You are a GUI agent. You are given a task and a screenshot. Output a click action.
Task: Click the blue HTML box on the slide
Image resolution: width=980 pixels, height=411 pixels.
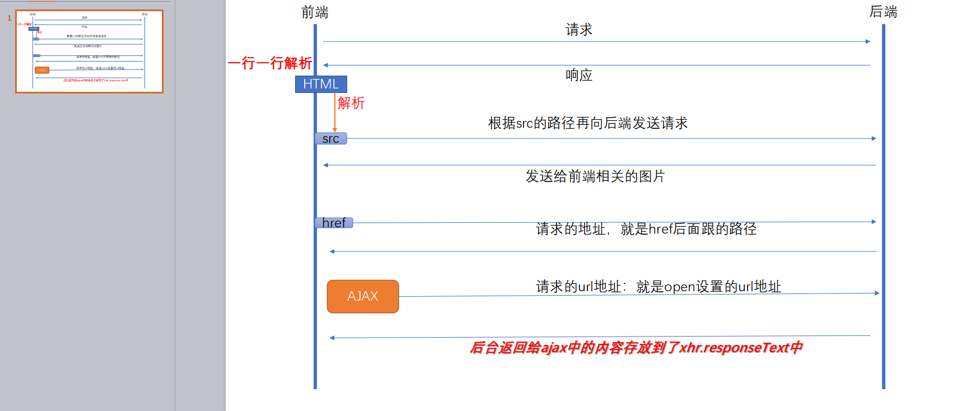tap(321, 84)
